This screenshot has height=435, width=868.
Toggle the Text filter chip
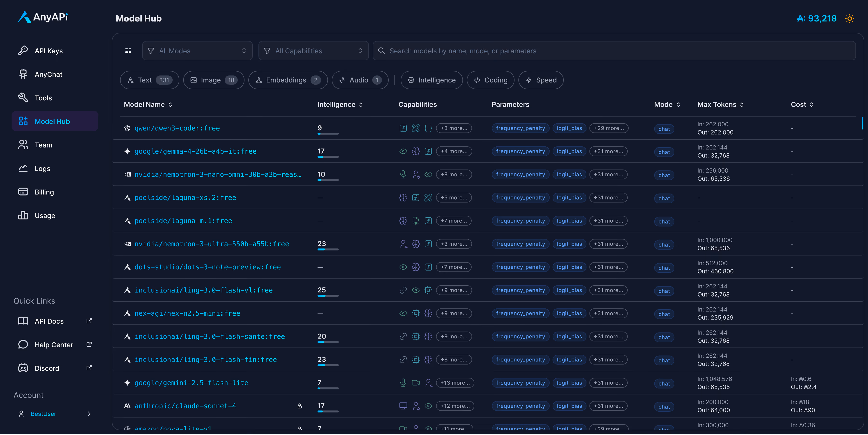149,80
